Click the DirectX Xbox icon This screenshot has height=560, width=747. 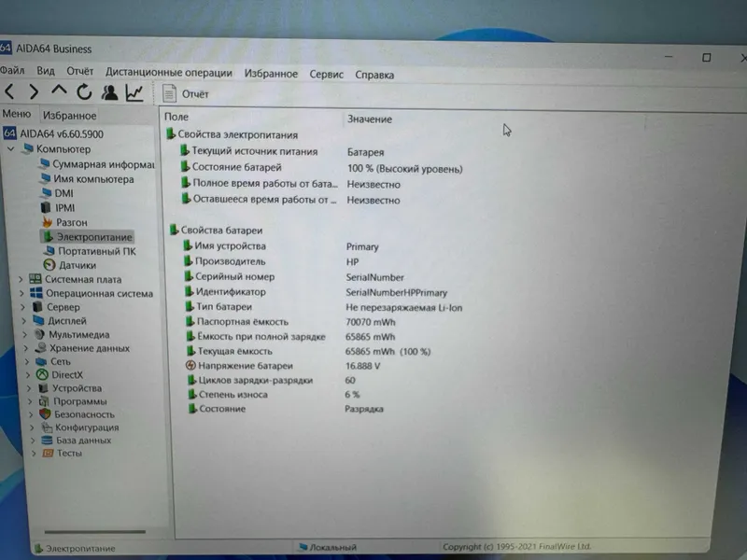point(42,375)
